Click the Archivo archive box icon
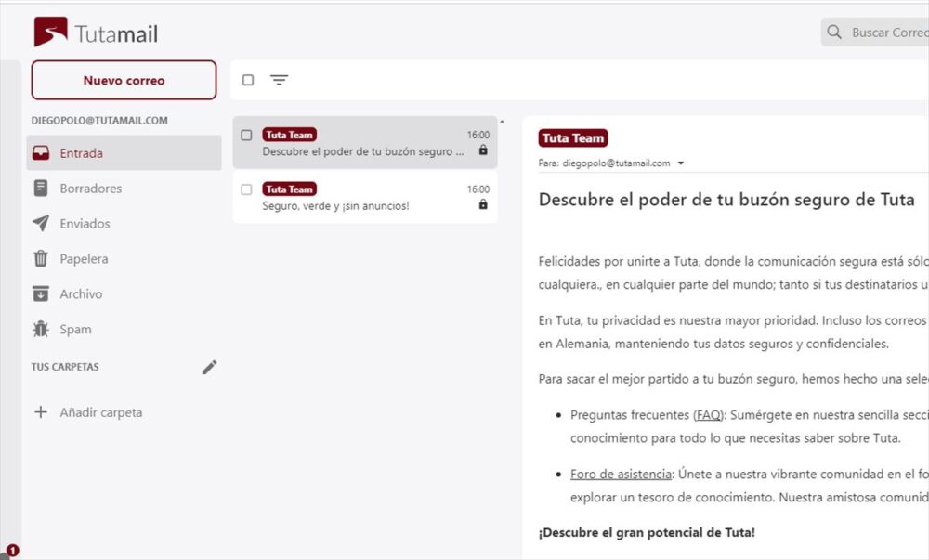Screen dimensions: 929x560 coord(41,293)
